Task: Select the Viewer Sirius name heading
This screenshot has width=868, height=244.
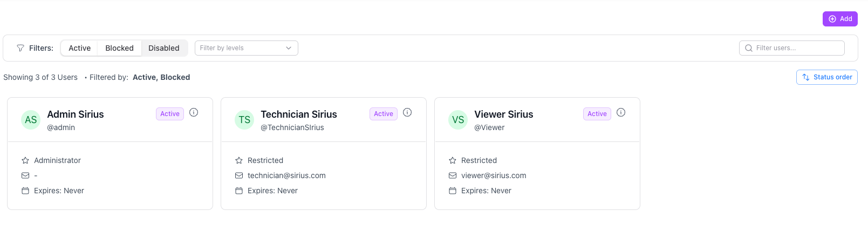Action: point(504,114)
